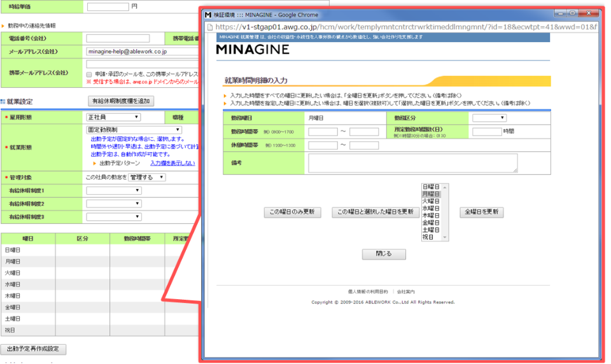Minimize the MINAGINE Chrome popup window

tap(560, 13)
